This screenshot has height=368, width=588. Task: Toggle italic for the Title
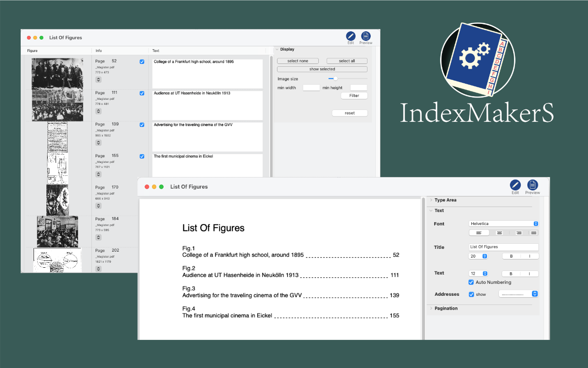click(529, 256)
